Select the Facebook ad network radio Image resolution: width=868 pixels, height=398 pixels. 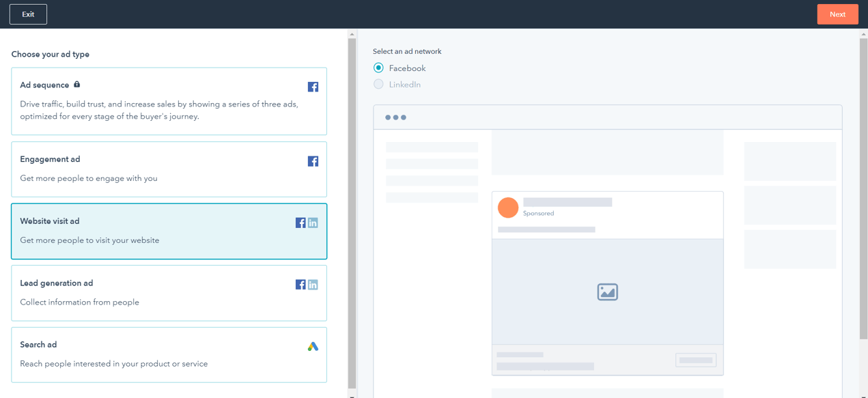coord(378,68)
